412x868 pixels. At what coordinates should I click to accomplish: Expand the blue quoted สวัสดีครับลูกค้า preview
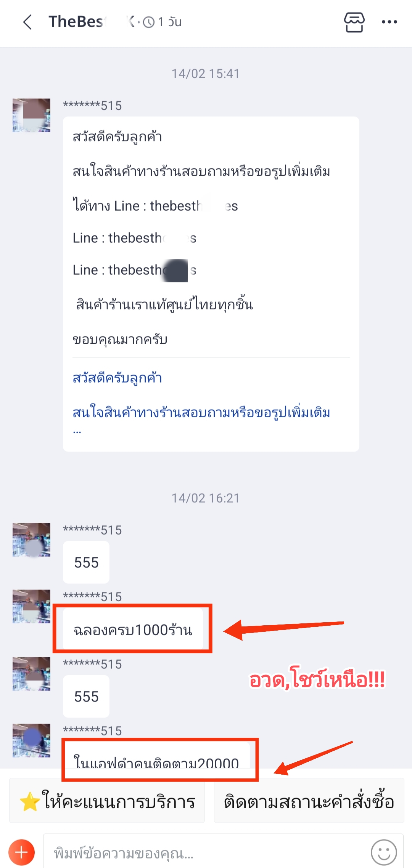(x=201, y=404)
